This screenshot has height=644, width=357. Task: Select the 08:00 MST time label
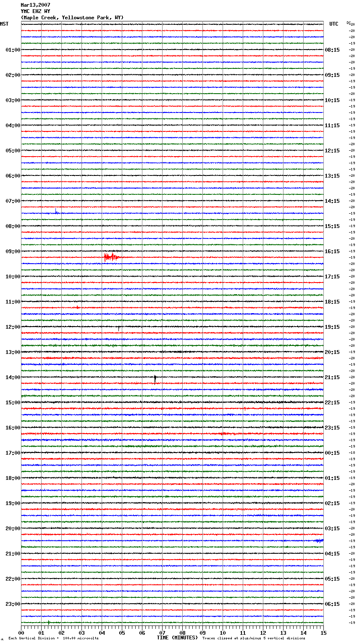(x=13, y=226)
